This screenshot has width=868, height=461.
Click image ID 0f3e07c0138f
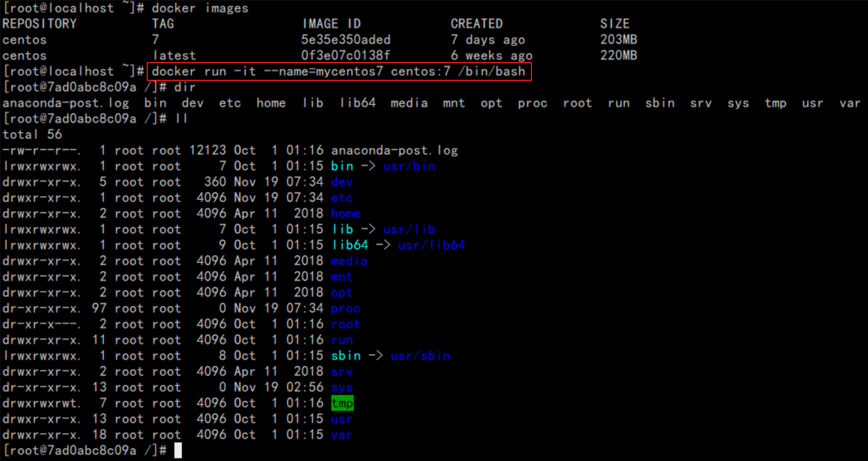click(346, 55)
